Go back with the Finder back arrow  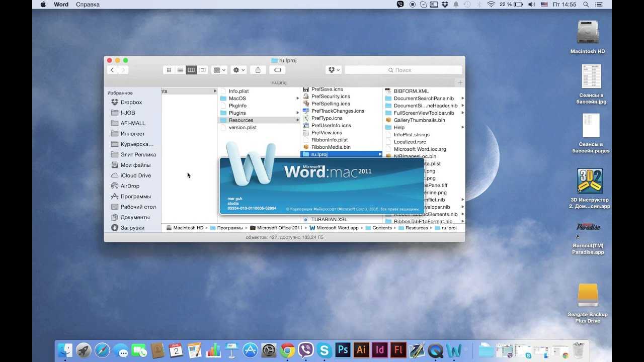click(x=112, y=70)
